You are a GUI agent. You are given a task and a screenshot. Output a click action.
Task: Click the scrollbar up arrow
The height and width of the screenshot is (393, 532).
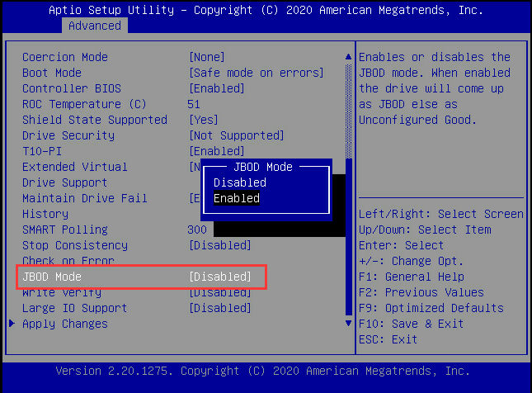[x=348, y=58]
